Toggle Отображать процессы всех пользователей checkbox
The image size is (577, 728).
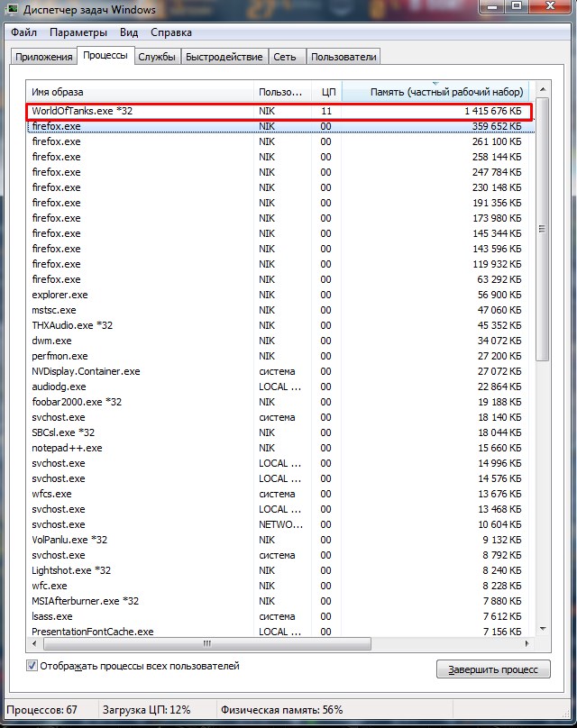pos(32,666)
